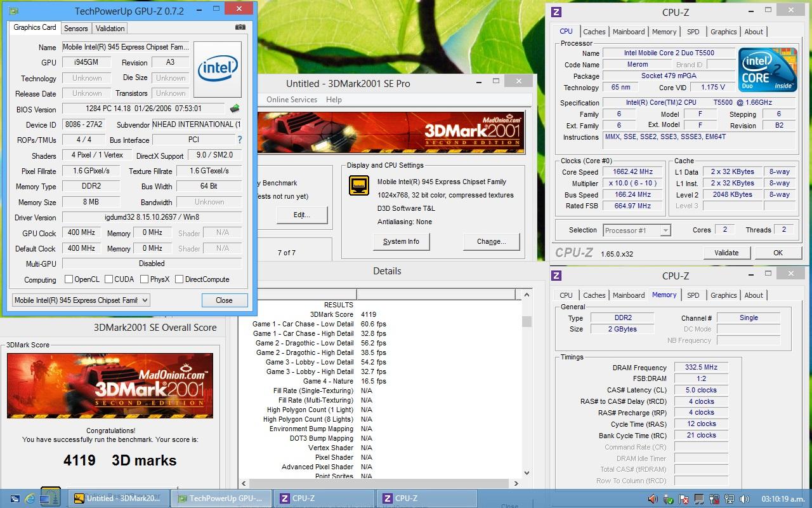The height and width of the screenshot is (508, 812).
Task: Toggle the DirectCompute checkbox
Action: 179,279
